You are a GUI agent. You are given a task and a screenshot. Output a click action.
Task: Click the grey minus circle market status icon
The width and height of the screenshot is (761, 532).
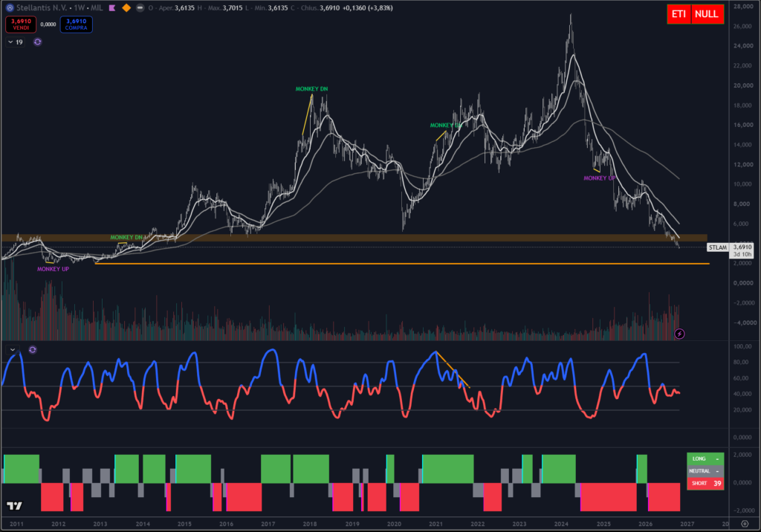point(140,7)
